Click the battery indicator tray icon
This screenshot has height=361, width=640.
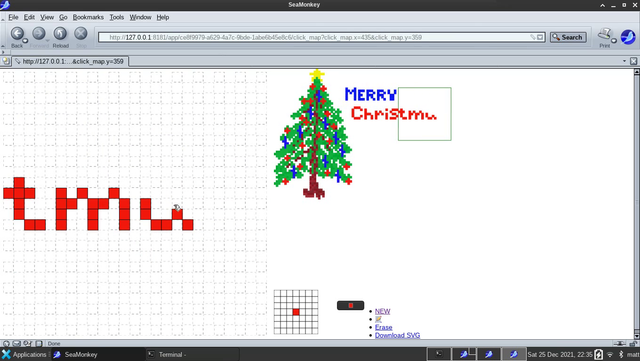pos(598,354)
